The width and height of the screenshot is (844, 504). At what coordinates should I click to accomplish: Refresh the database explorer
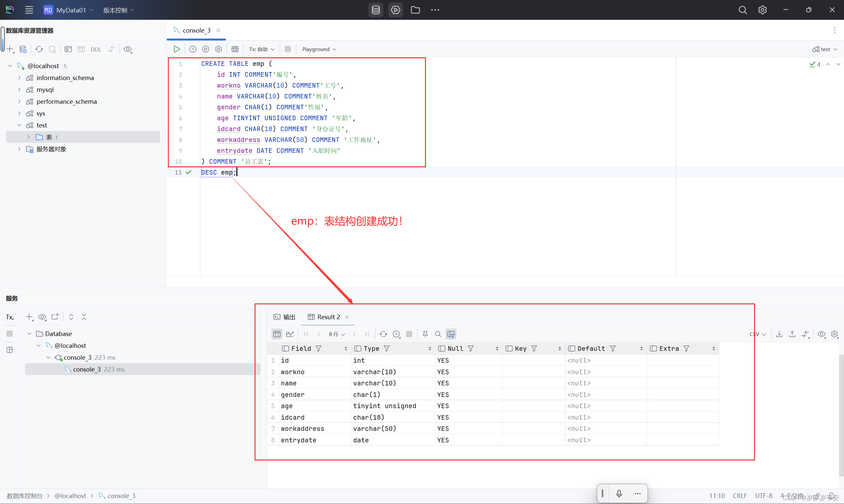coord(40,49)
